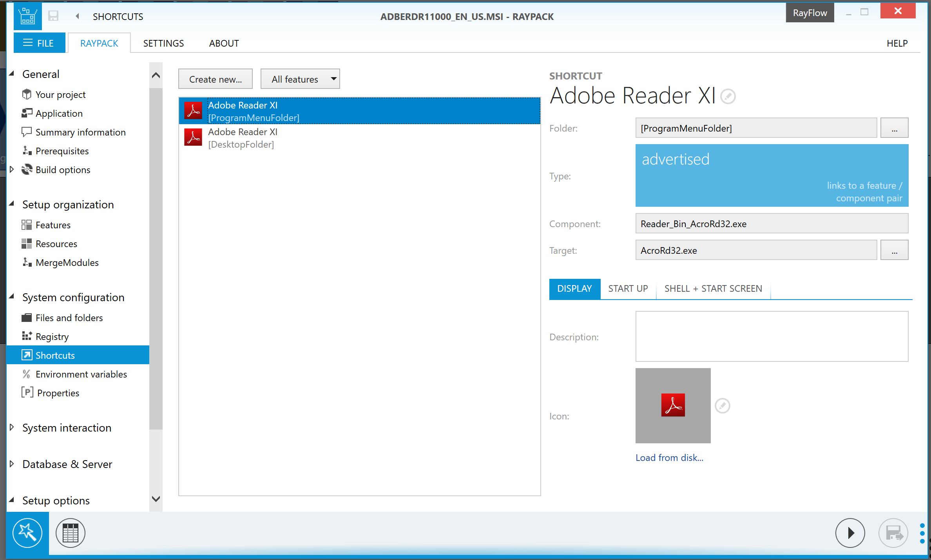931x560 pixels.
Task: Click the advertised type tile
Action: coord(772,175)
